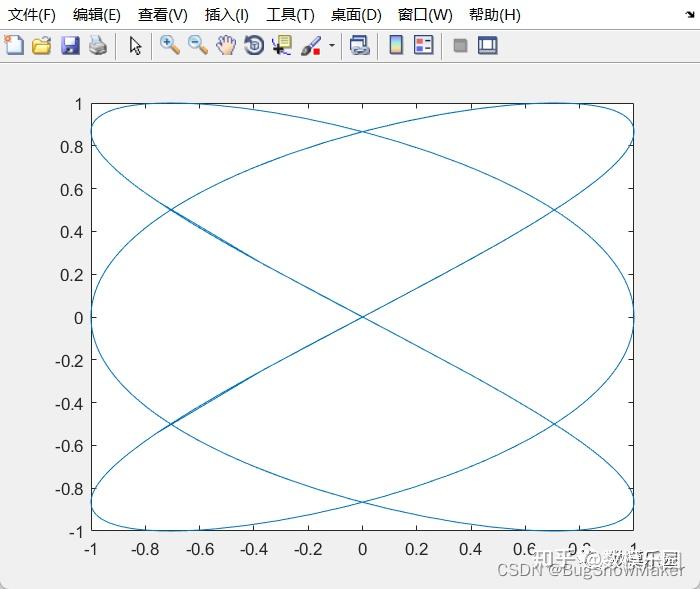The height and width of the screenshot is (589, 700).
Task: Open the 编辑(E) menu
Action: (x=97, y=15)
